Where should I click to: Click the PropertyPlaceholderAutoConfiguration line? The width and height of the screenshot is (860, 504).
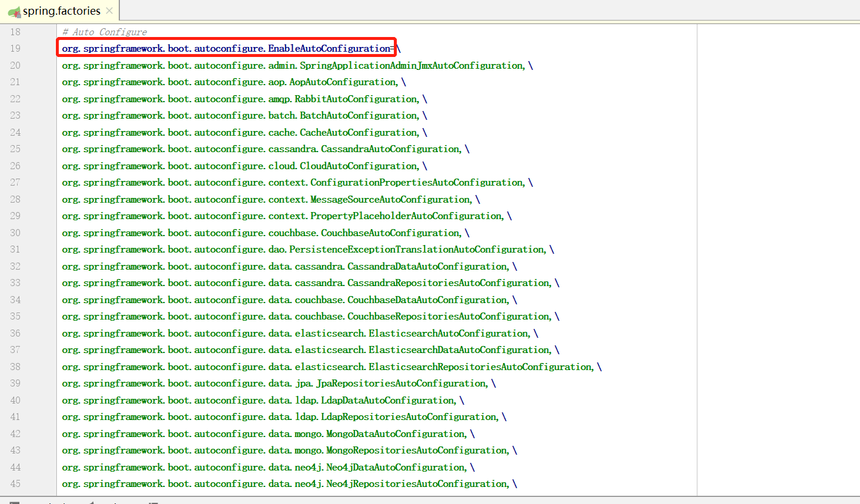287,216
